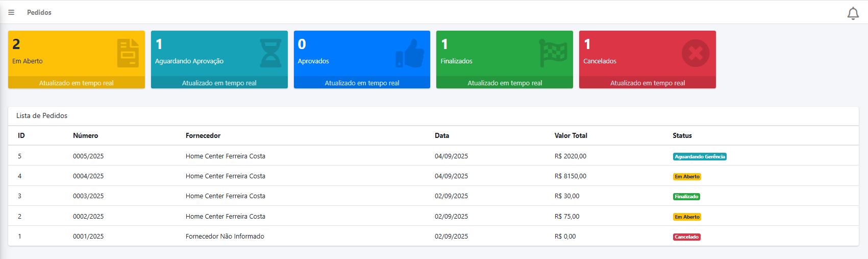Click date 02/09/2025 of order 0001/2025
This screenshot has height=259, width=868.
click(x=451, y=237)
